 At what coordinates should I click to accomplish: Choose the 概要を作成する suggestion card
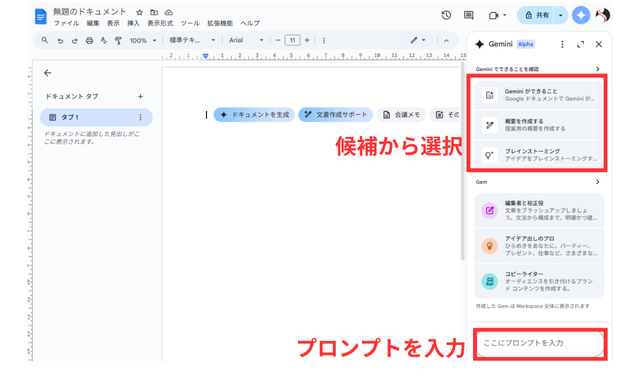[x=538, y=125]
